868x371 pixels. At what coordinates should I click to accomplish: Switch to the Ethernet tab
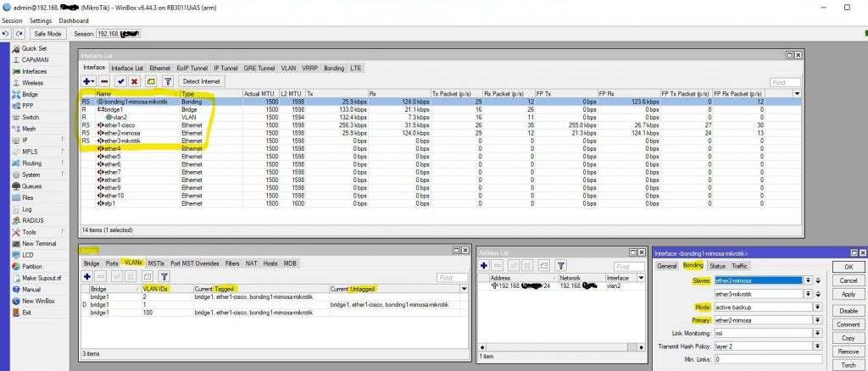(160, 68)
